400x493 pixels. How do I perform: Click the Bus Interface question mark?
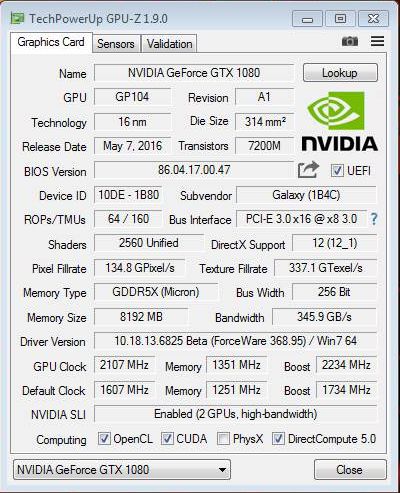tap(374, 219)
